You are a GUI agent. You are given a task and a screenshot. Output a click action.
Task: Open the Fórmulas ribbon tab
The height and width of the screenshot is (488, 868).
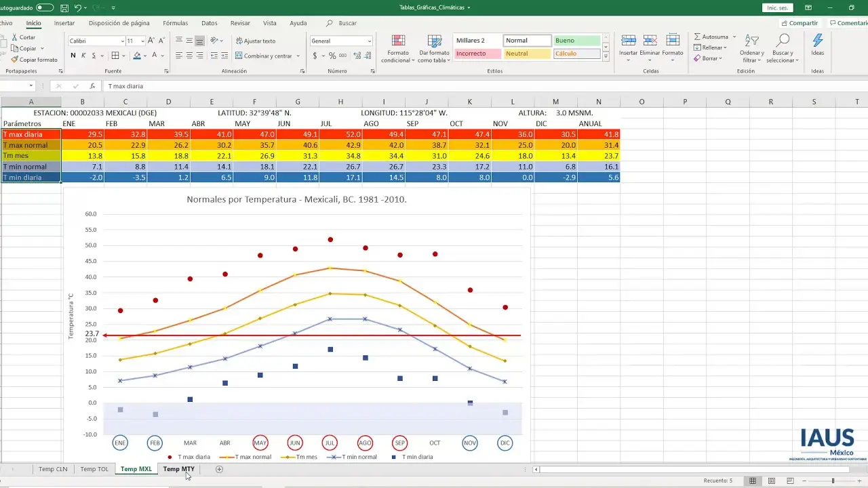pyautogui.click(x=176, y=23)
